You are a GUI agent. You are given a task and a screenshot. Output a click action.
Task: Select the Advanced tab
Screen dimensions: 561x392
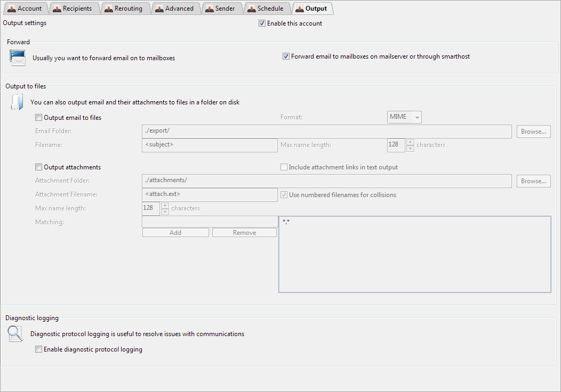[x=174, y=9]
